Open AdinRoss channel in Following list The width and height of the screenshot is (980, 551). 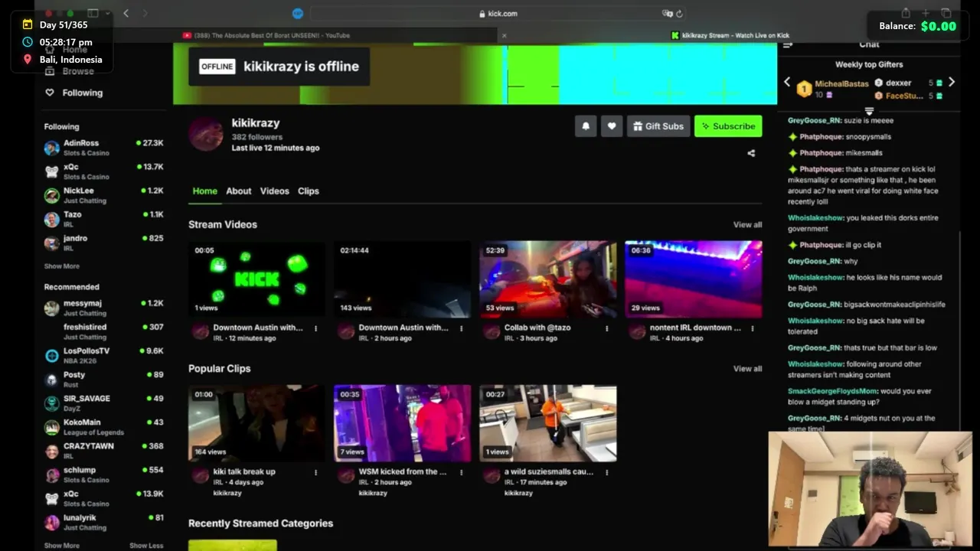103,148
